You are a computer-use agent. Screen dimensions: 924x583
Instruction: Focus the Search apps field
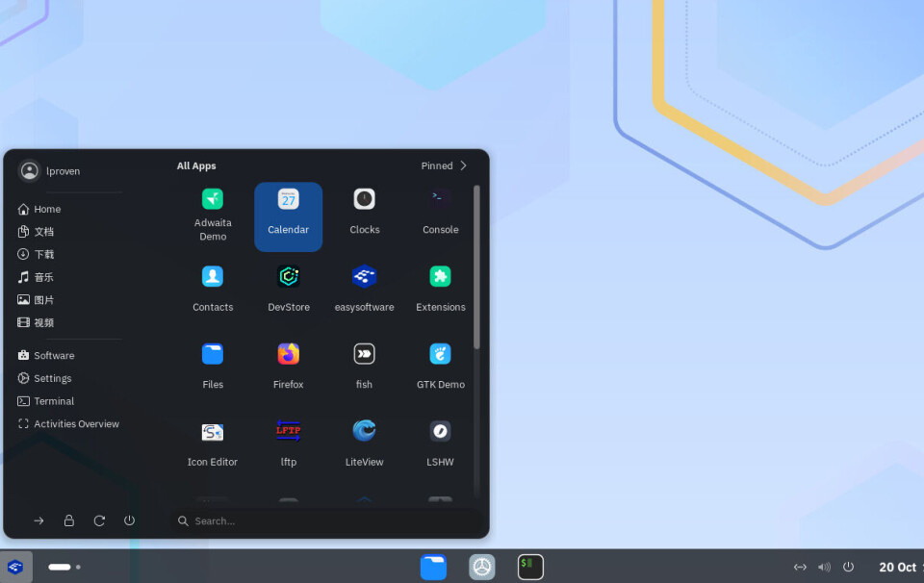point(327,521)
